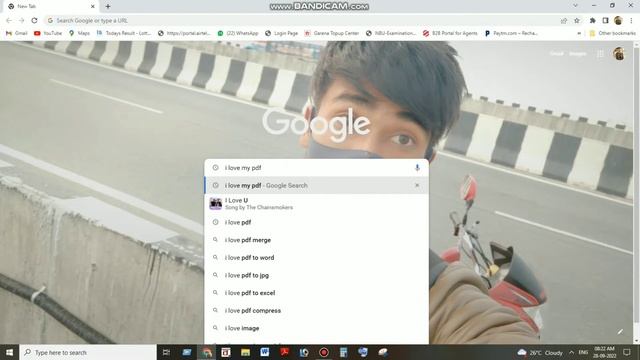Open the Other bookmarks folder
640x360 pixels.
[612, 33]
